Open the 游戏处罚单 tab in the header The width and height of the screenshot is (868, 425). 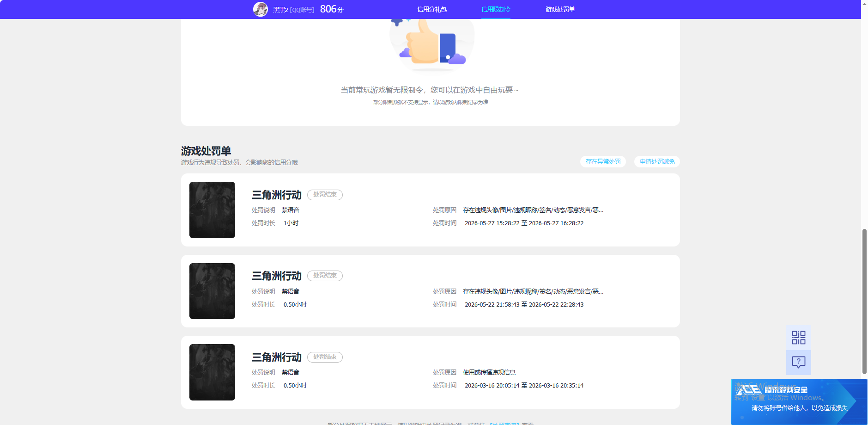(560, 9)
